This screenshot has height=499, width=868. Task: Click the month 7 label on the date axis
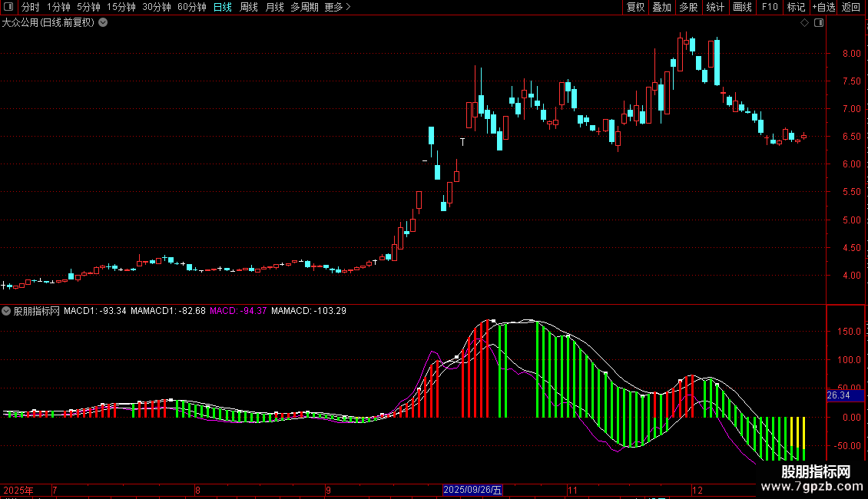click(x=55, y=490)
